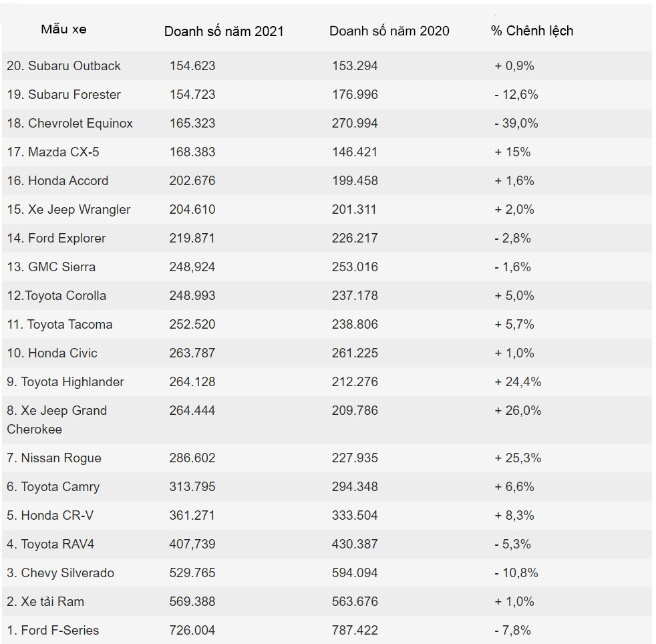Click the + 24,4% Toyota Highlander change
This screenshot has width=656, height=644.
tap(518, 382)
